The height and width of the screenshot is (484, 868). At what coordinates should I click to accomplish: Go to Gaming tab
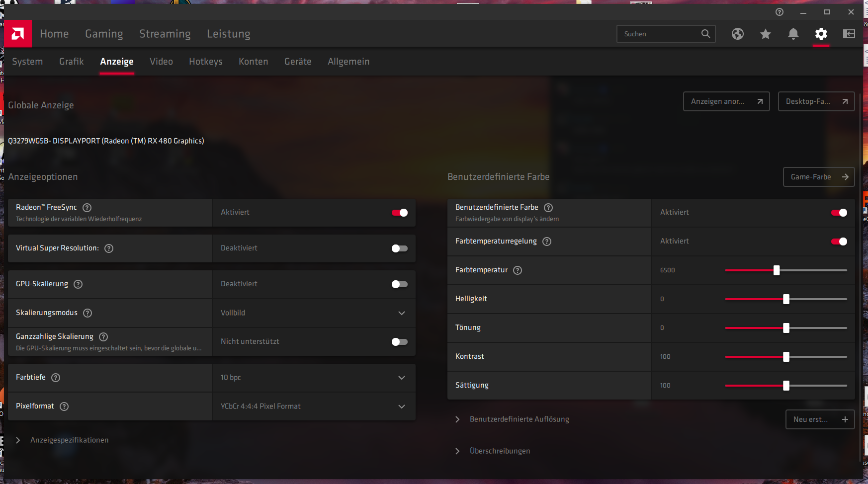click(104, 34)
